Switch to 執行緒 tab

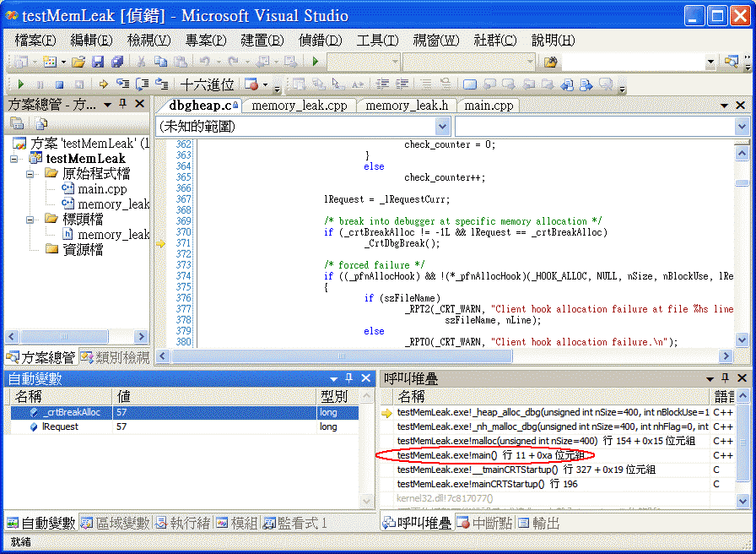[x=183, y=523]
